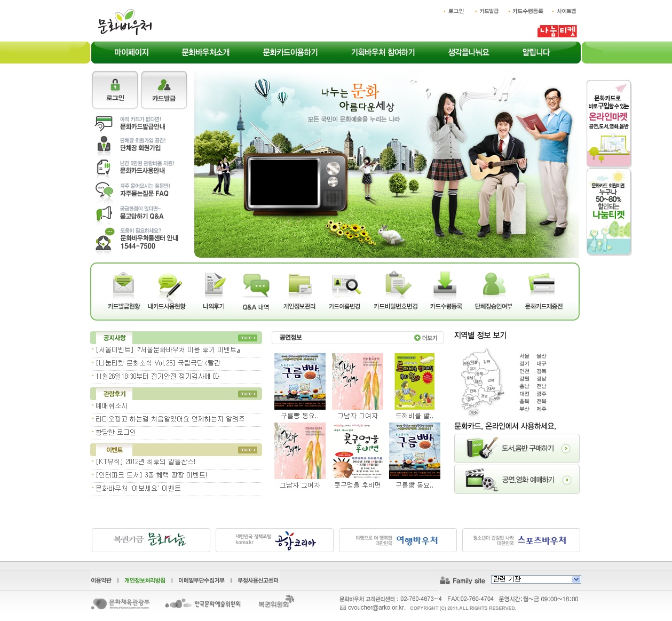Click the Q&A 내역 speech bubbles icon
The image size is (672, 621).
(256, 285)
